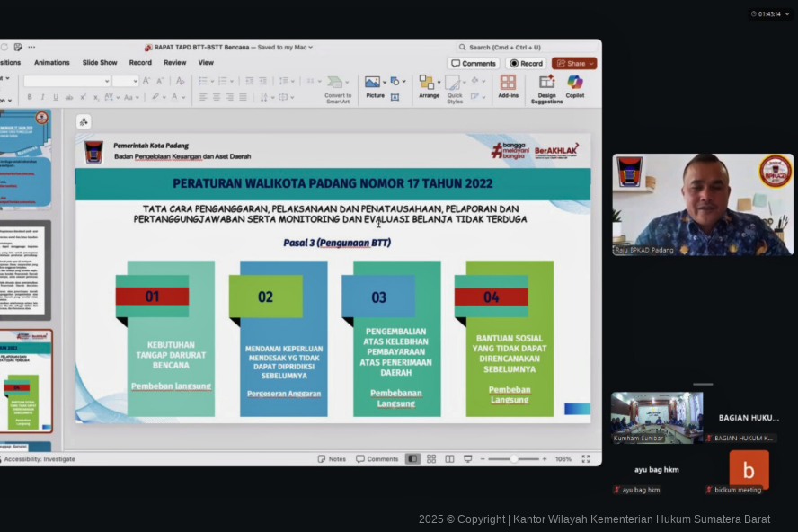
Task: Open the Add-ins gallery
Action: (508, 85)
